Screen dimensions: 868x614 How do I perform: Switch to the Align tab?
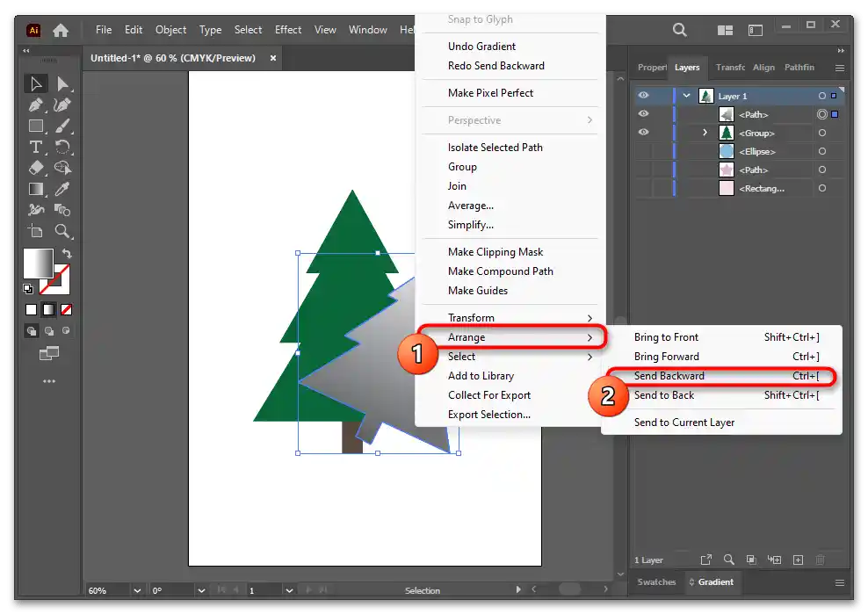[763, 68]
